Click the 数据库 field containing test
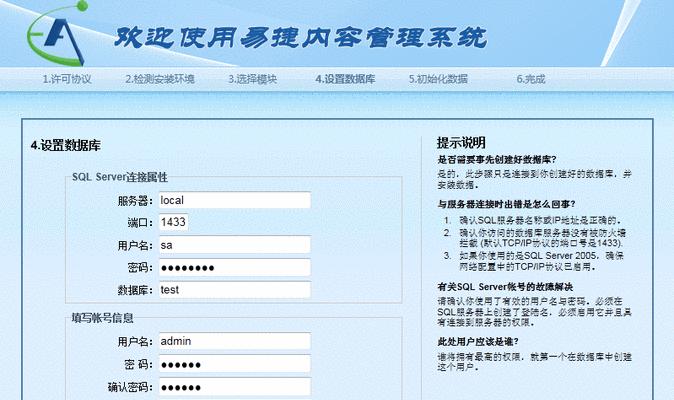Viewport: 674px width, 400px height. (235, 290)
